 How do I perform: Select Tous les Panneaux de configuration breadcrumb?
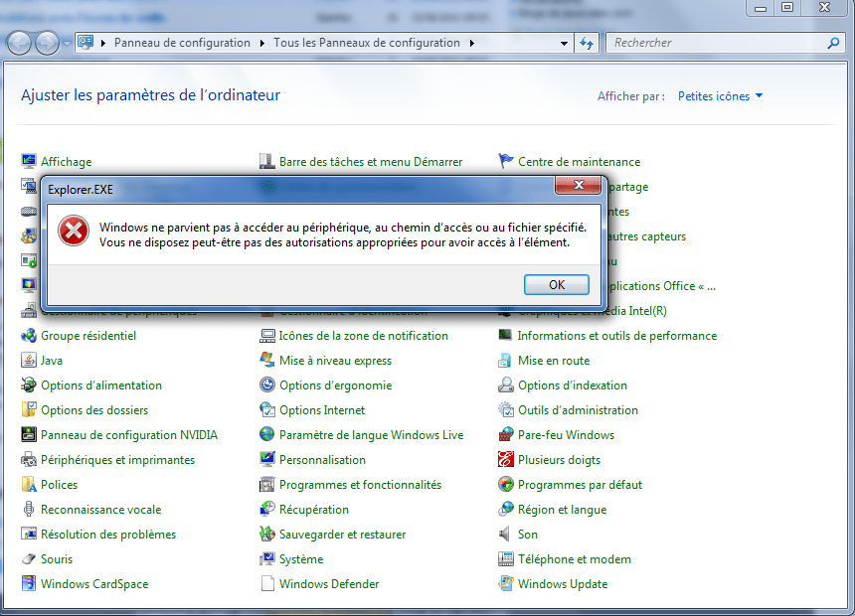pos(367,43)
